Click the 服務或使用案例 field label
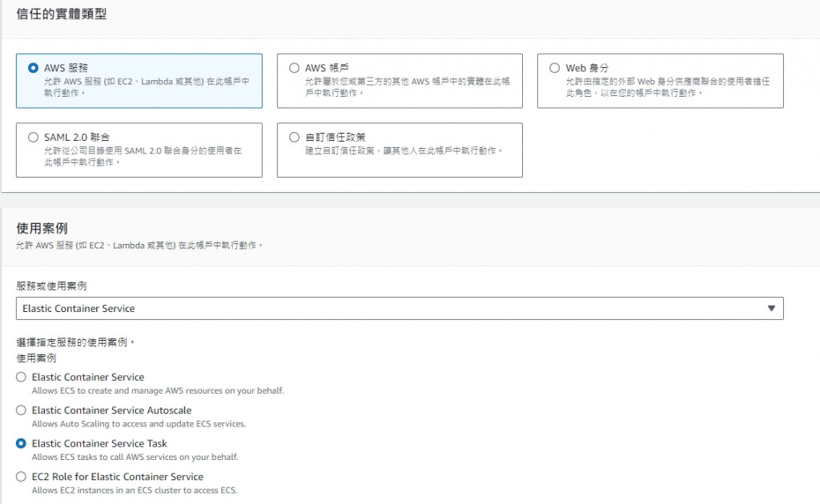The image size is (820, 504). click(51, 286)
